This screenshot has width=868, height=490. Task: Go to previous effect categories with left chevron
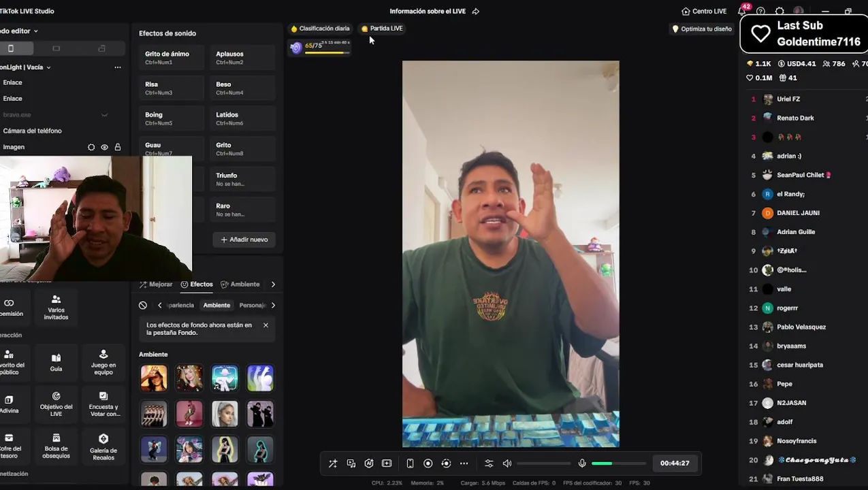(160, 306)
